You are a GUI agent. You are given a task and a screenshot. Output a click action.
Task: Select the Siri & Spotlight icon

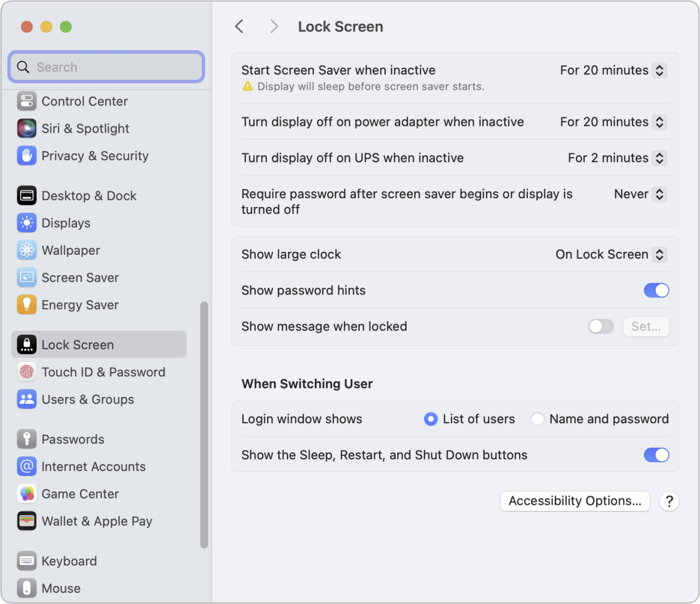26,128
